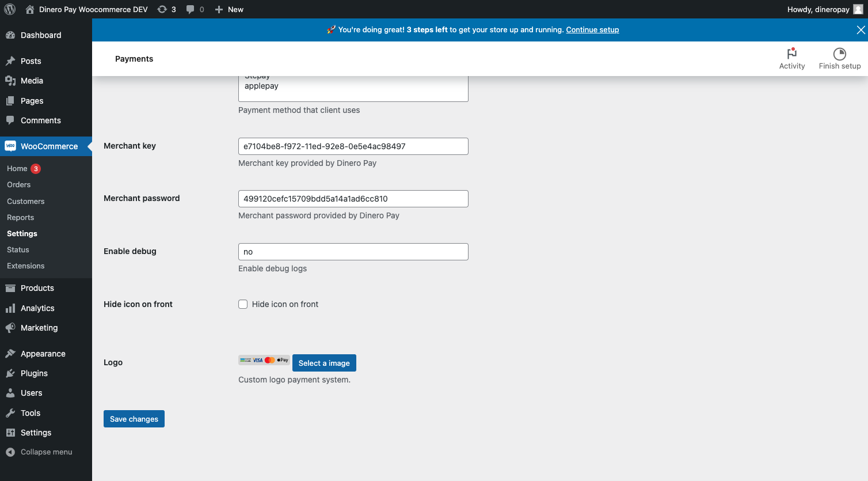Select applepay in payment method list
This screenshot has width=868, height=481.
(261, 86)
